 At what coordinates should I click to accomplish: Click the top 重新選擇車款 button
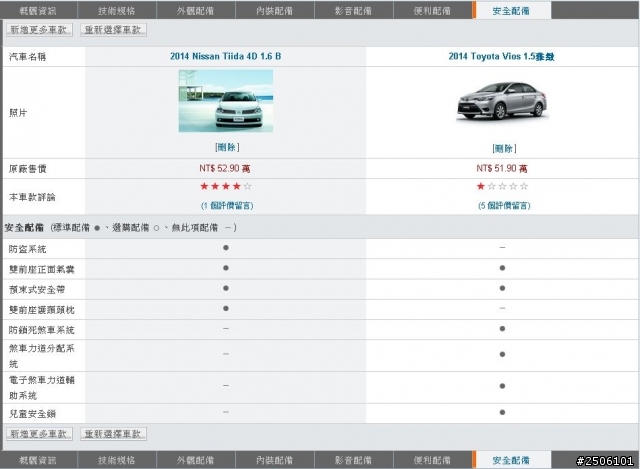tap(113, 29)
